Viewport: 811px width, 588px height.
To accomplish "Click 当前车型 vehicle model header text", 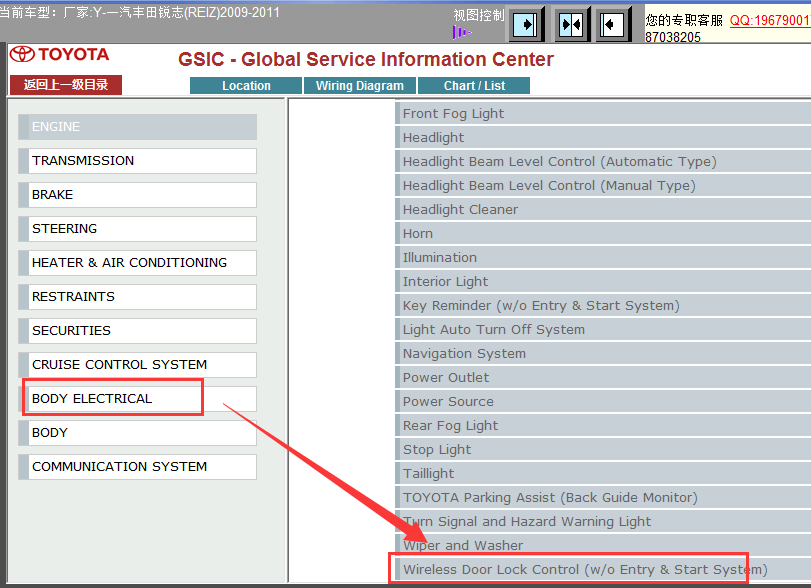I will click(x=140, y=12).
